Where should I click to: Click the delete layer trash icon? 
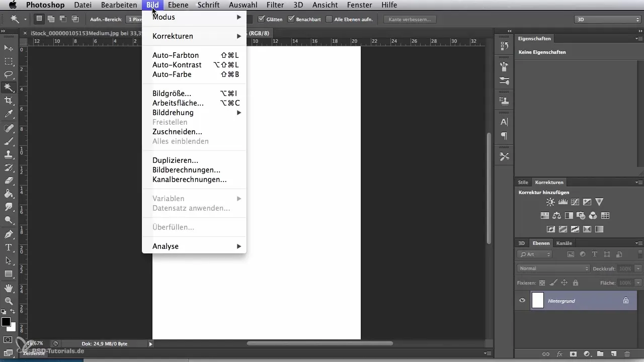pyautogui.click(x=627, y=353)
